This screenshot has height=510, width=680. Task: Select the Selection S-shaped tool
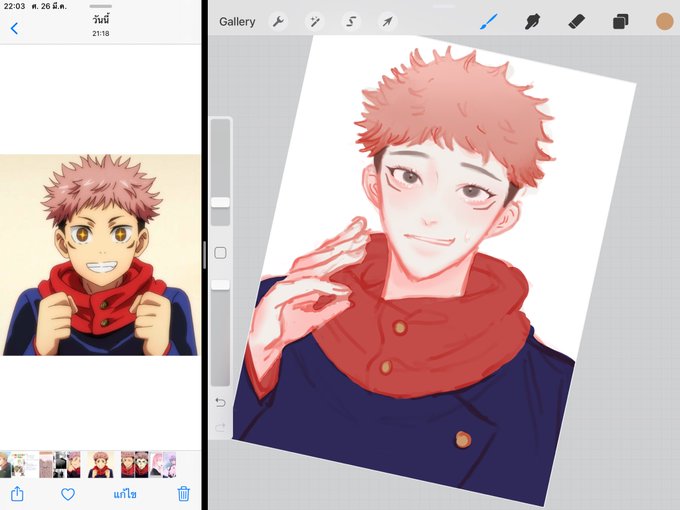pyautogui.click(x=351, y=21)
